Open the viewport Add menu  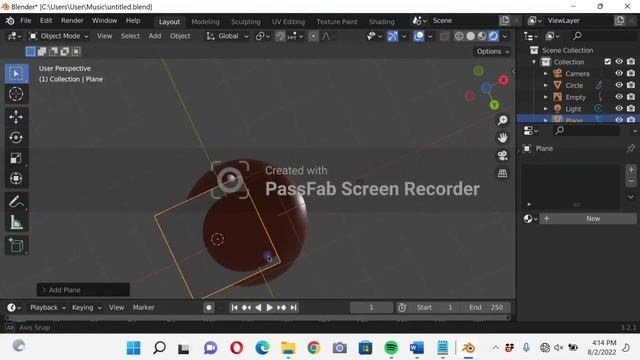pyautogui.click(x=155, y=36)
